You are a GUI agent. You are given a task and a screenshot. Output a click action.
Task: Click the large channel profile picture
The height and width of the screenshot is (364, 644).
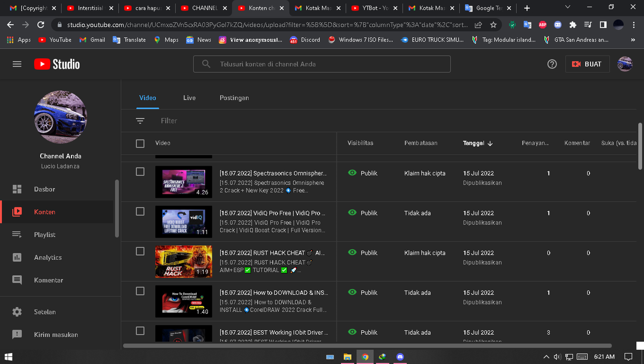(x=60, y=117)
